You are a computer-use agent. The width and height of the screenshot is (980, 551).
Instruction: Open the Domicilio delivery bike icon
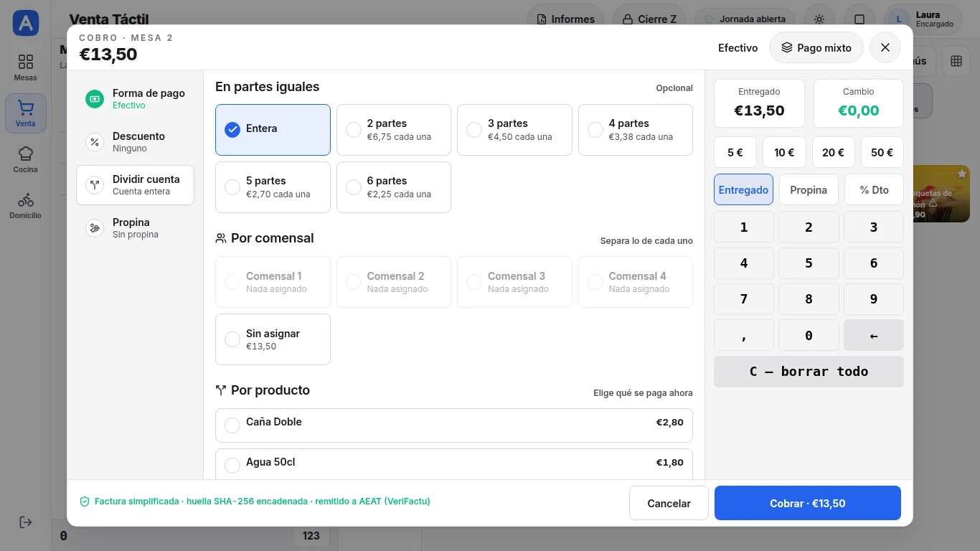pyautogui.click(x=26, y=199)
